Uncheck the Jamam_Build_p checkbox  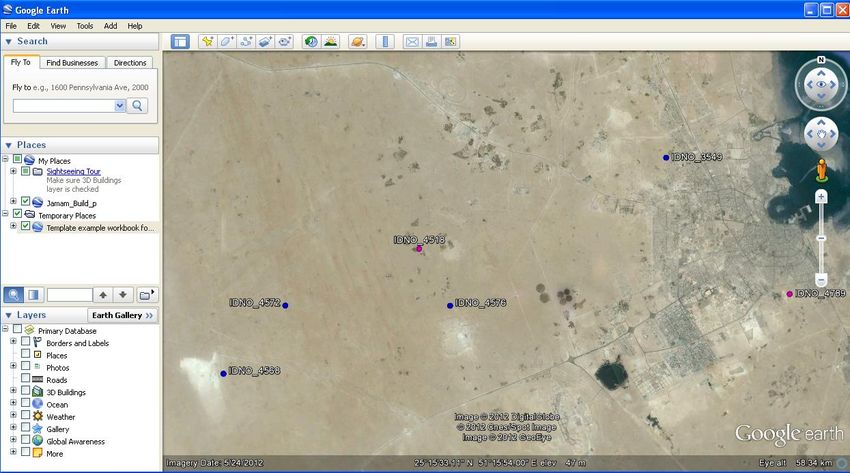(25, 202)
